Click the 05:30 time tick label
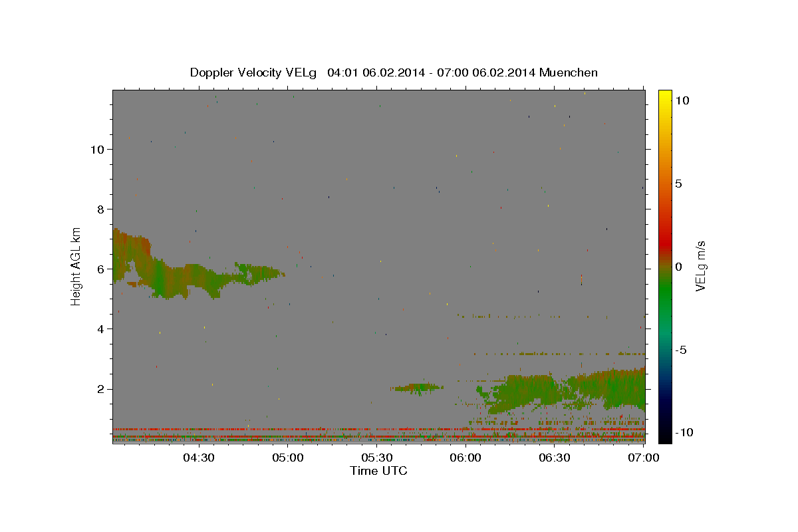 tap(376, 458)
